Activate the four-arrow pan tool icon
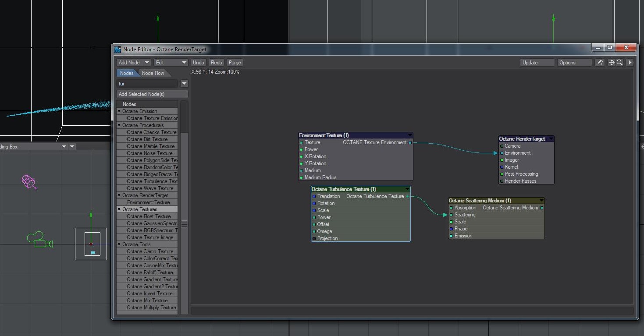The image size is (644, 336). point(612,63)
